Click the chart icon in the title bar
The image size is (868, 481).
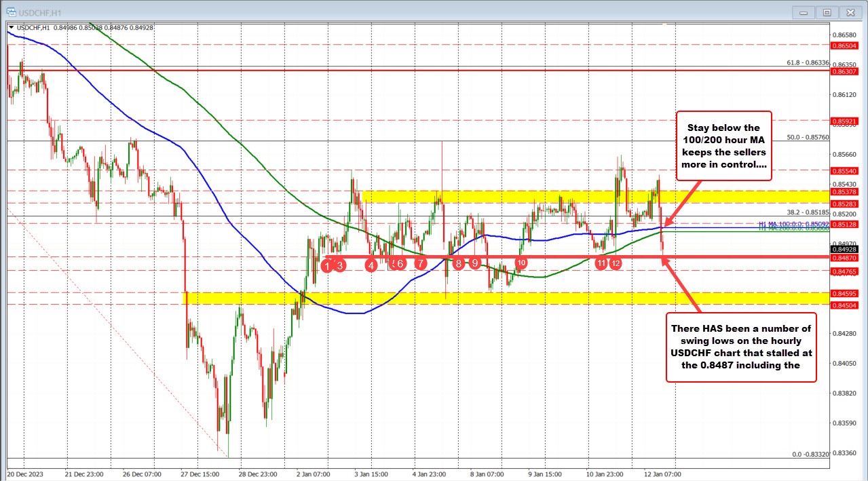[11, 12]
